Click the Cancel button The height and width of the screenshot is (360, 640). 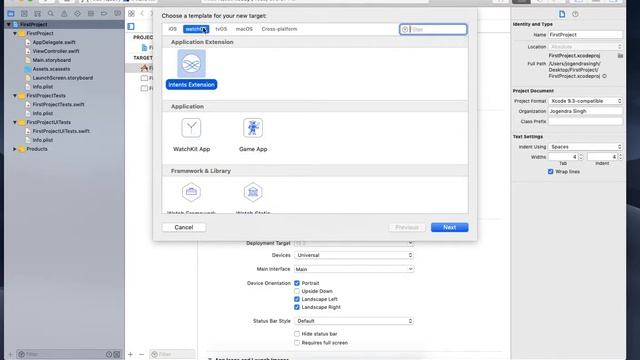pos(184,227)
